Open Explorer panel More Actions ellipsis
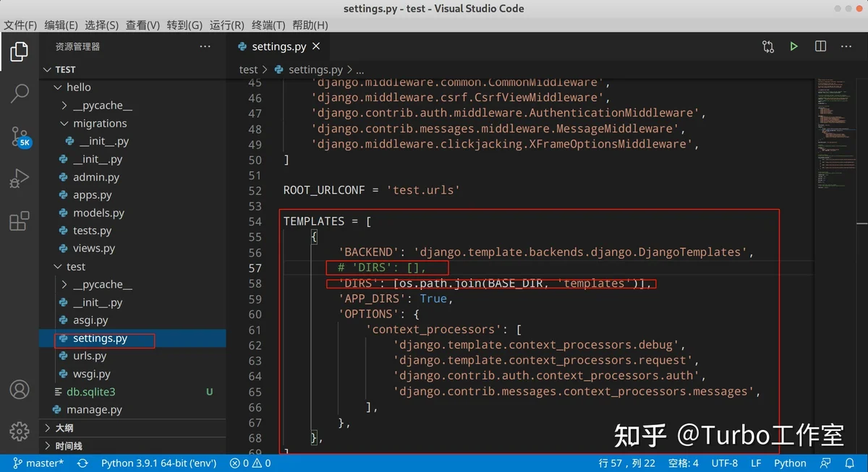This screenshot has width=868, height=472. (x=205, y=46)
